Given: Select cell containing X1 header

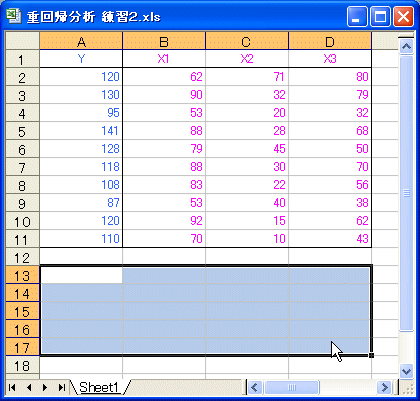Looking at the screenshot, I should (x=164, y=59).
